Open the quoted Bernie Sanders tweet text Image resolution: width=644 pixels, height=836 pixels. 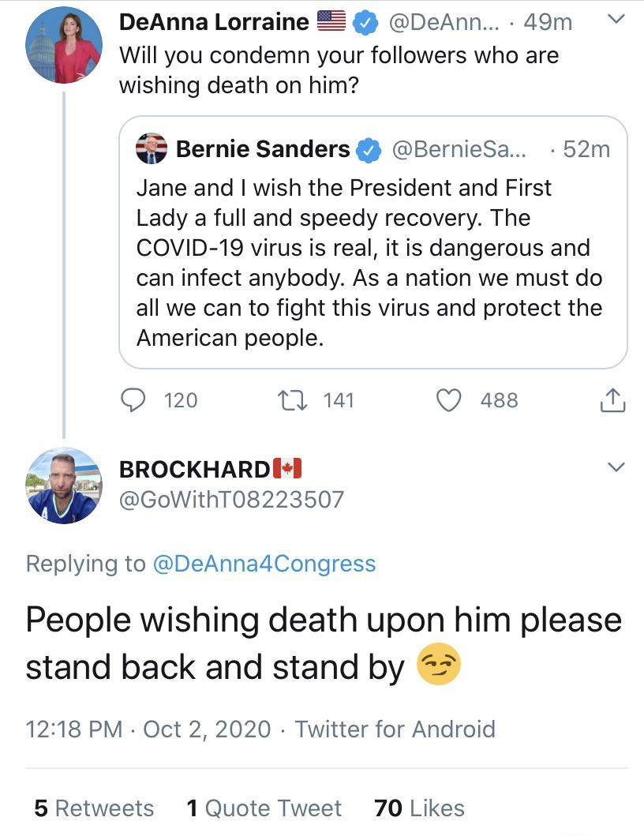[369, 263]
